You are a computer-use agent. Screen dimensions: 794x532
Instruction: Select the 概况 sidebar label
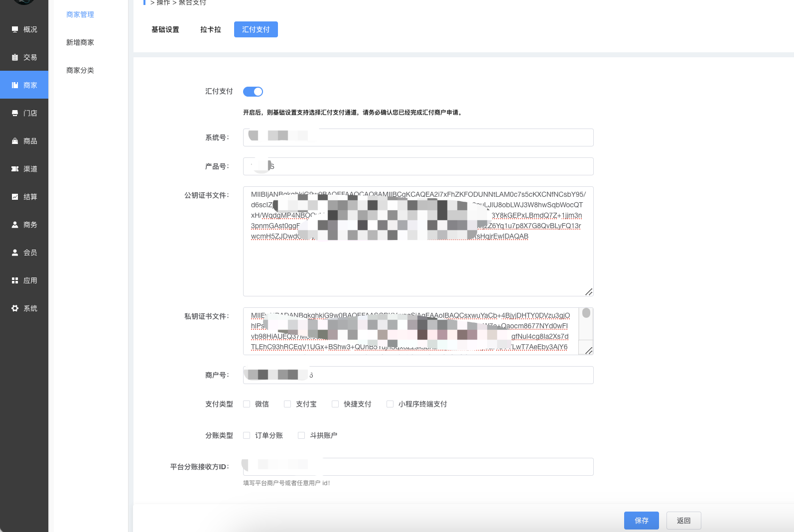pyautogui.click(x=30, y=29)
